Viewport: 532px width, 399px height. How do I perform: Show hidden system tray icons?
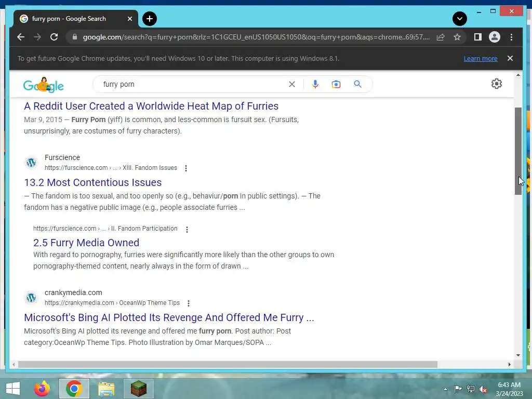[445, 389]
